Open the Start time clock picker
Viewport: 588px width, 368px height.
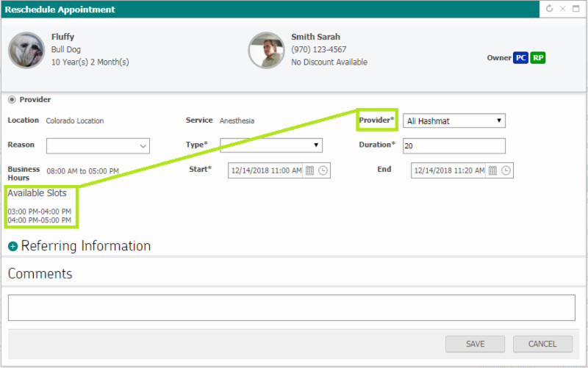[x=323, y=170]
